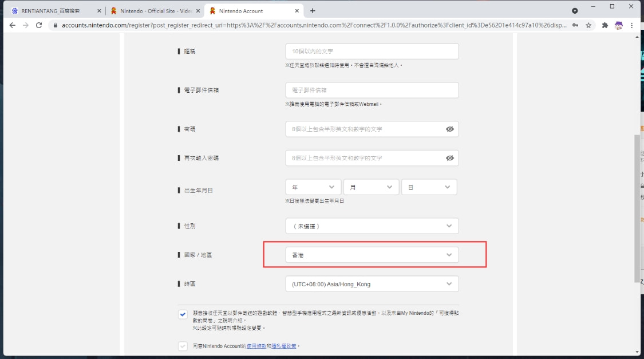This screenshot has height=359, width=644.
Task: Open the terms of use link
Action: coord(256,346)
